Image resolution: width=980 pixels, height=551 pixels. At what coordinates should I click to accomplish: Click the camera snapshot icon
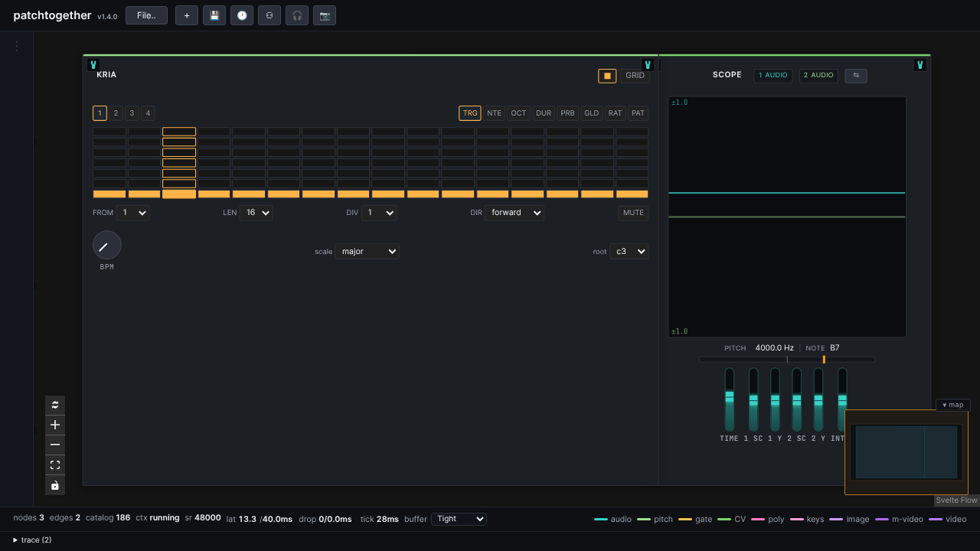[x=325, y=15]
